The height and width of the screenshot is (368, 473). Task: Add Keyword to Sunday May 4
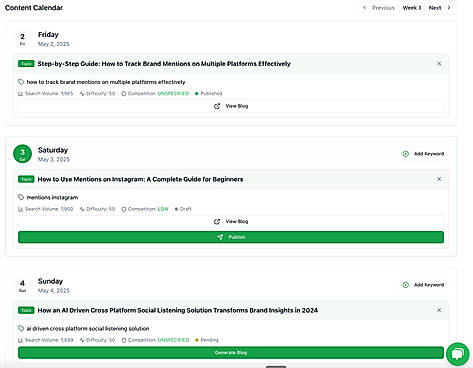(x=423, y=285)
